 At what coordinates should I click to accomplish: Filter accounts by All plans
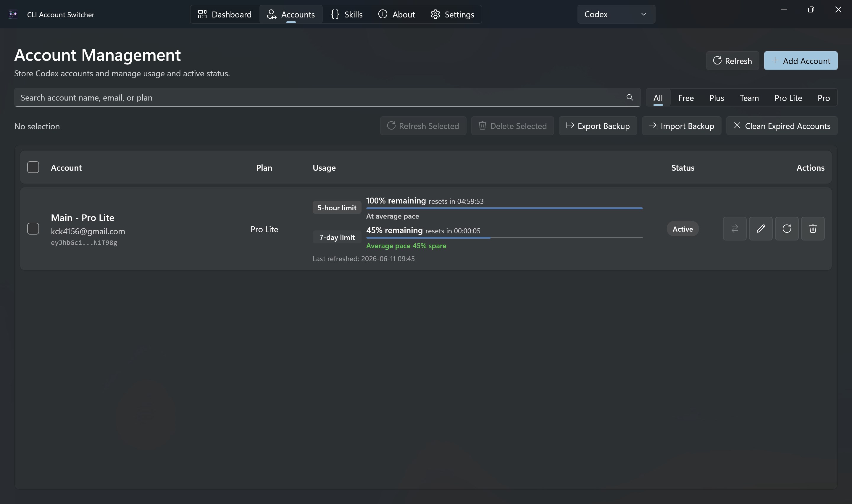click(x=658, y=98)
